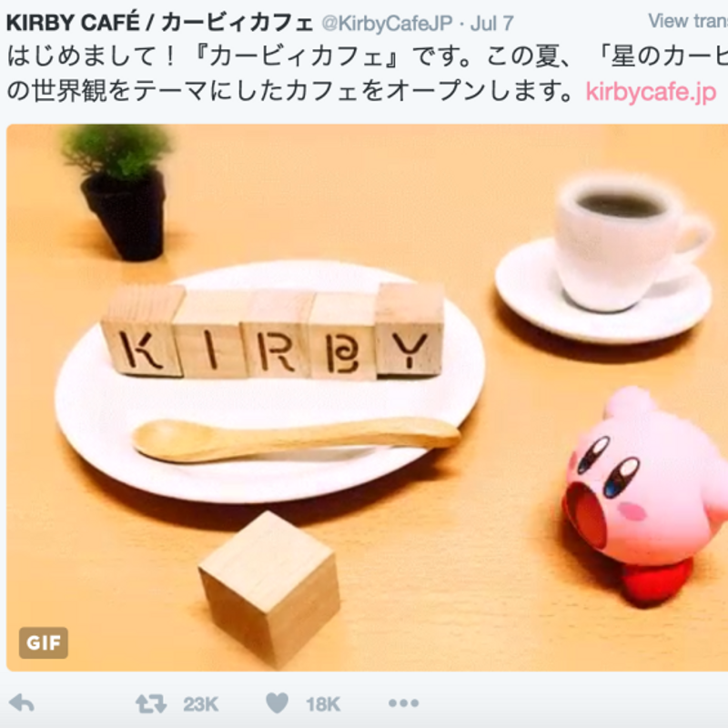Click the 23K retweet count
The width and height of the screenshot is (728, 728).
[200, 703]
